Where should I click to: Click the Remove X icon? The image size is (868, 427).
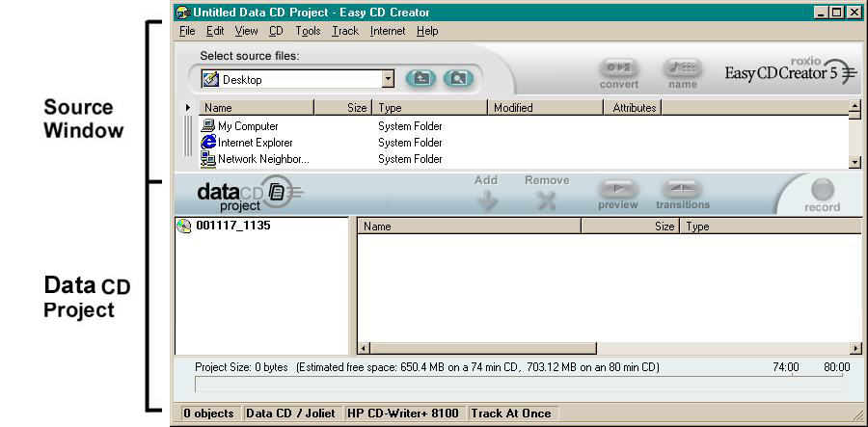tap(547, 201)
